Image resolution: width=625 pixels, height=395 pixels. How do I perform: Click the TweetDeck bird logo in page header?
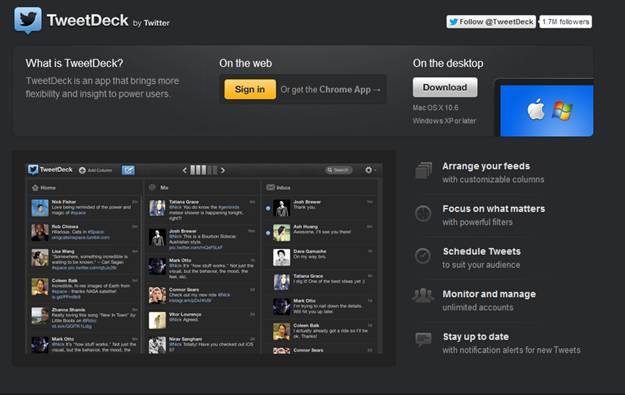click(28, 20)
